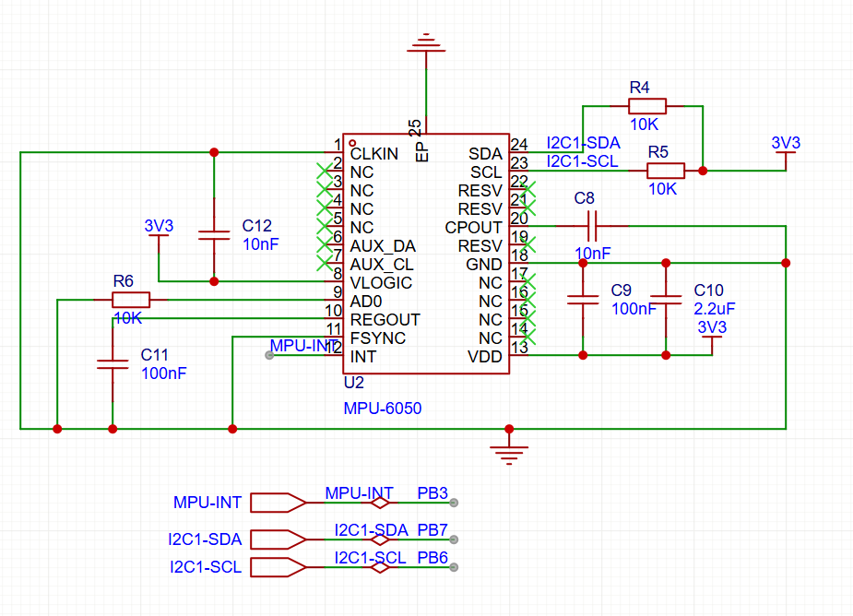Click the no-connect marker on pin 2
This screenshot has width=853, height=616.
pos(324,171)
